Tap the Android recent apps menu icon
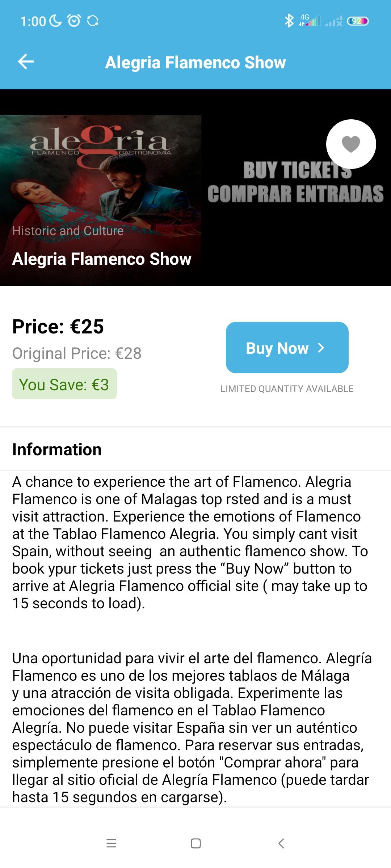Screen dimensions: 391x868 pos(111,843)
